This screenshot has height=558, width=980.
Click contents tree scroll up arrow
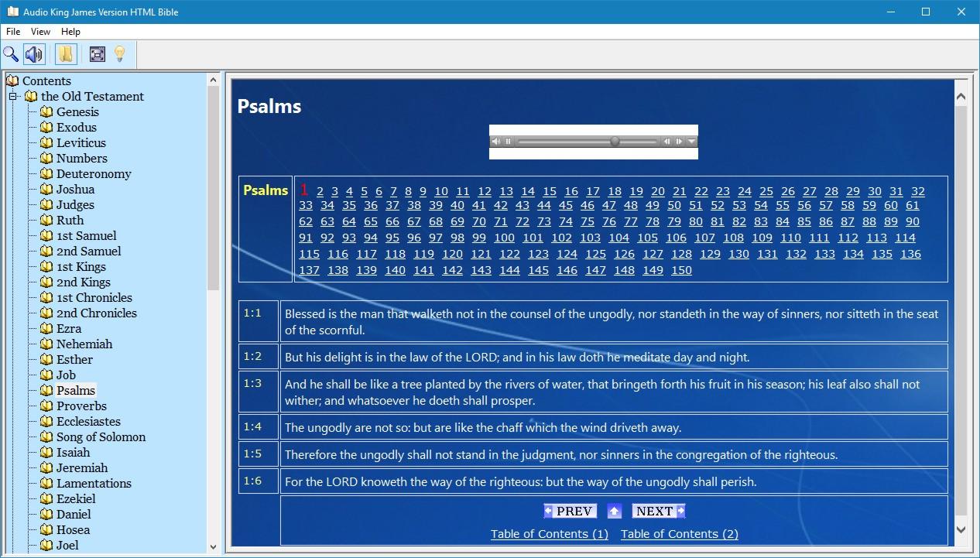(214, 80)
